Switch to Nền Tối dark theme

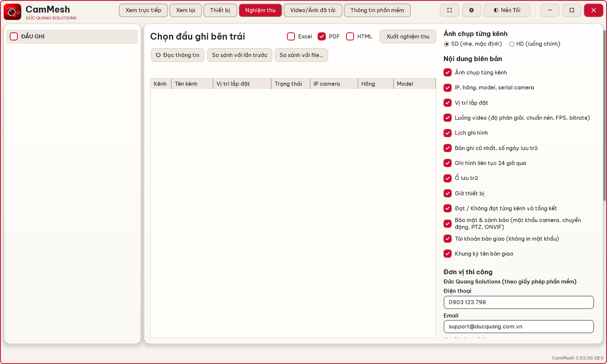(507, 10)
